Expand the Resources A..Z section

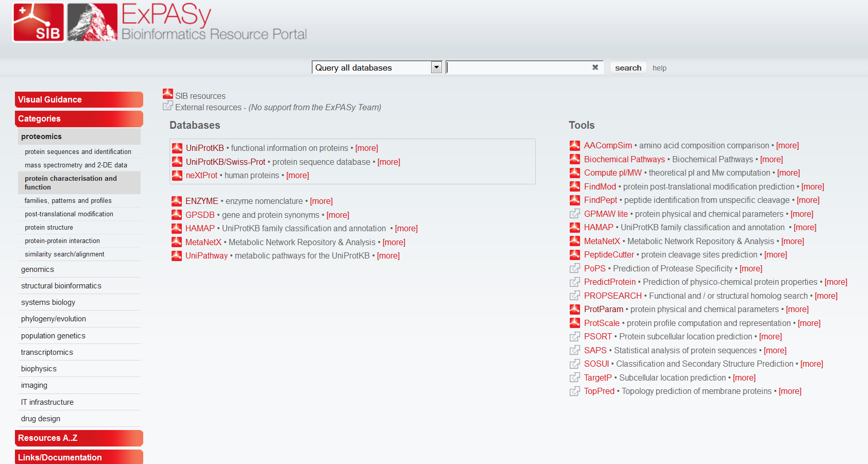(79, 438)
